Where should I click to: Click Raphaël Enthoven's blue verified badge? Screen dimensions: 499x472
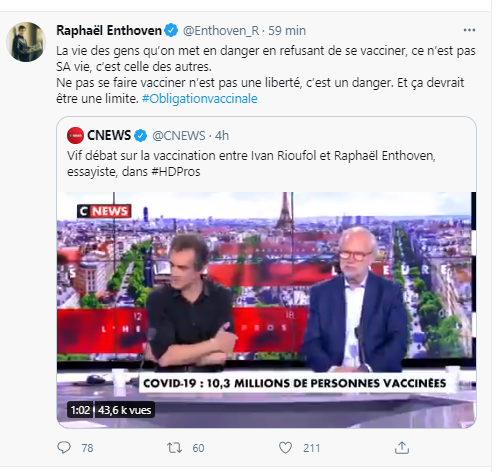tap(171, 31)
